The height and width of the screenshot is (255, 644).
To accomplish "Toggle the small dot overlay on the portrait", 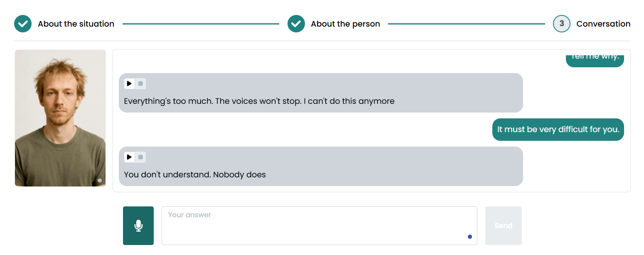I will (x=100, y=180).
